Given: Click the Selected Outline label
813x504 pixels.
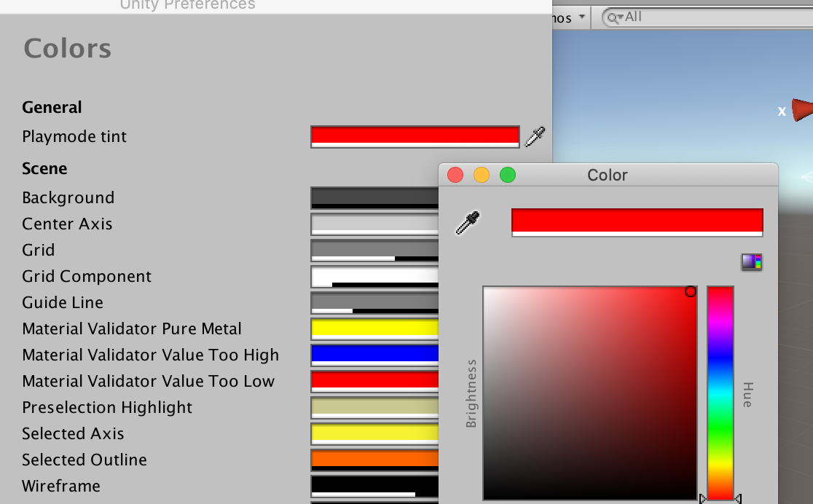Looking at the screenshot, I should click(85, 460).
